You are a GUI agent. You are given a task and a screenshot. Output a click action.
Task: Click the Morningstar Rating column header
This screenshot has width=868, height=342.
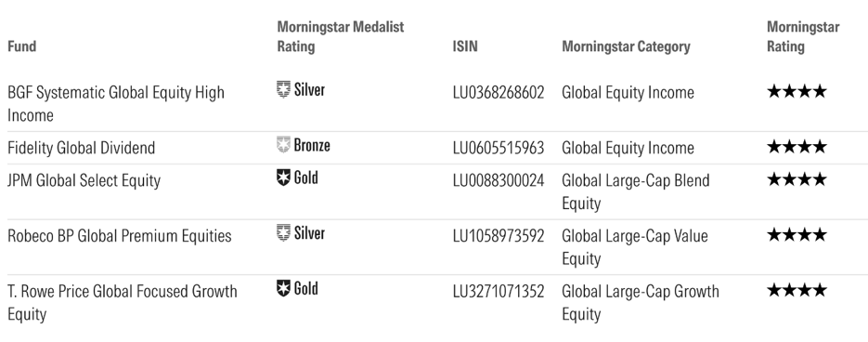(803, 36)
